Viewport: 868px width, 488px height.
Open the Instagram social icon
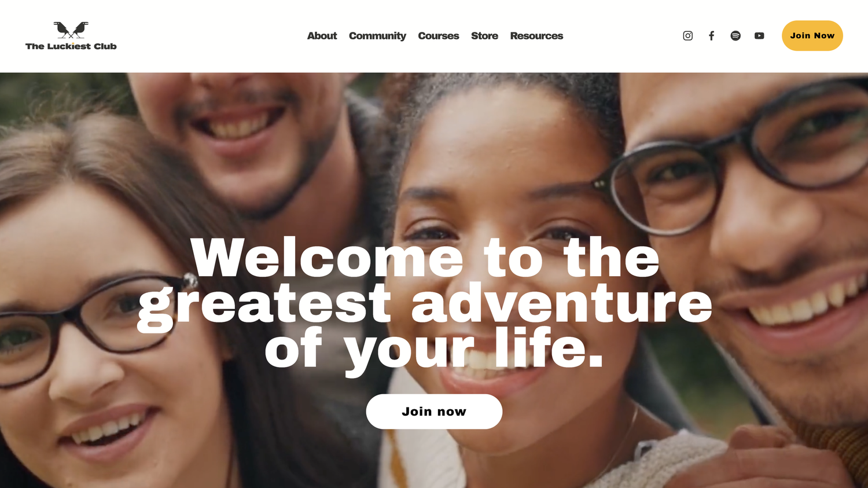pyautogui.click(x=687, y=36)
